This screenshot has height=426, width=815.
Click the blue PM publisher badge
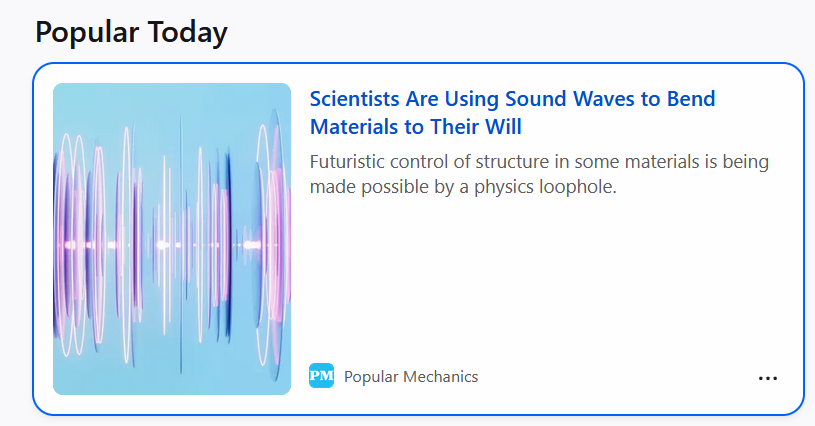(x=321, y=376)
